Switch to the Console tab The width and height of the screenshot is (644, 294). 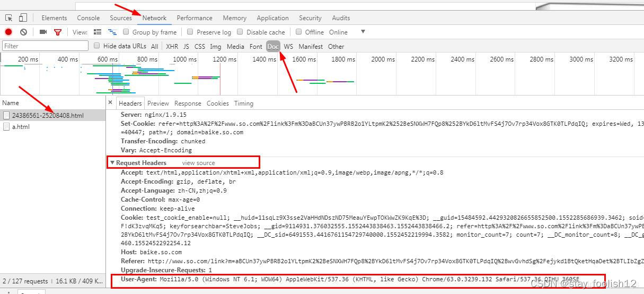tap(89, 18)
